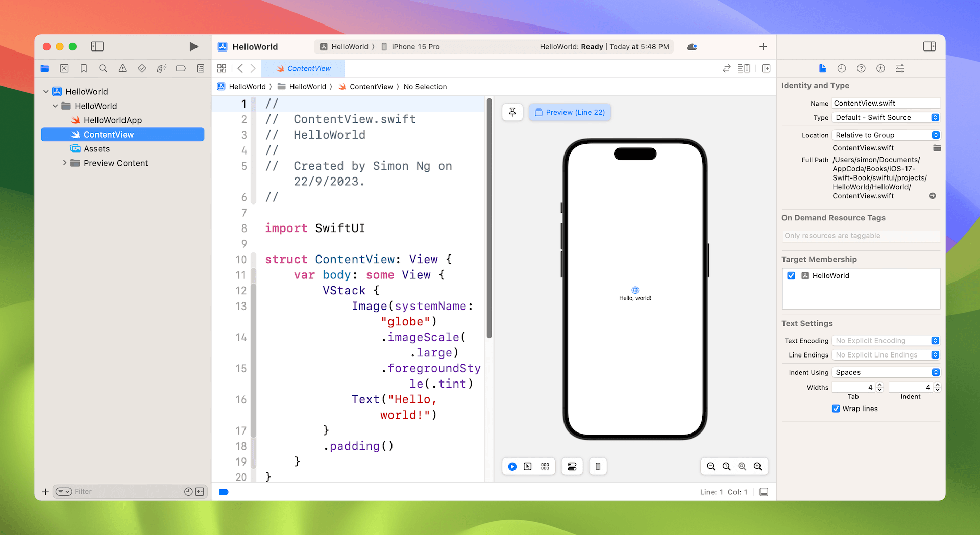Uncheck HelloWorld in Target Membership

pyautogui.click(x=791, y=275)
